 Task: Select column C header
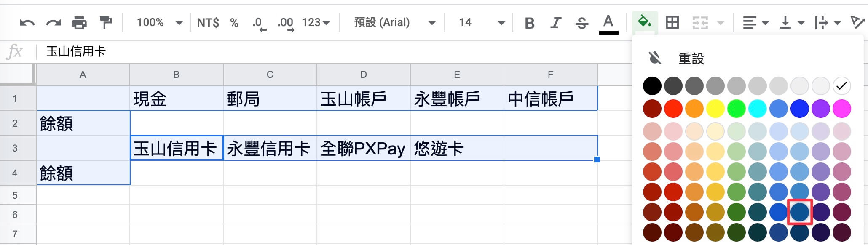click(x=270, y=75)
